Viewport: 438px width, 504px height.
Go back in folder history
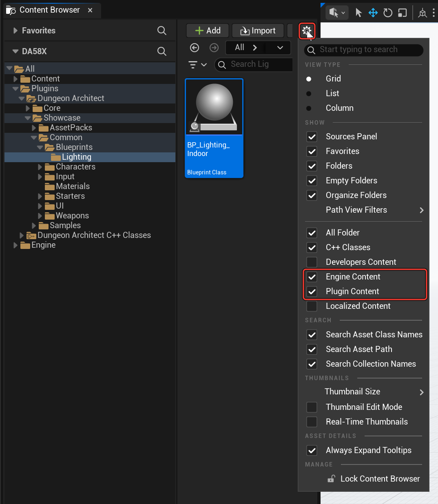point(195,48)
